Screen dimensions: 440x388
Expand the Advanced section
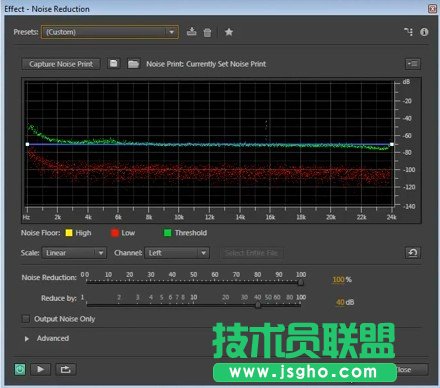coord(27,339)
